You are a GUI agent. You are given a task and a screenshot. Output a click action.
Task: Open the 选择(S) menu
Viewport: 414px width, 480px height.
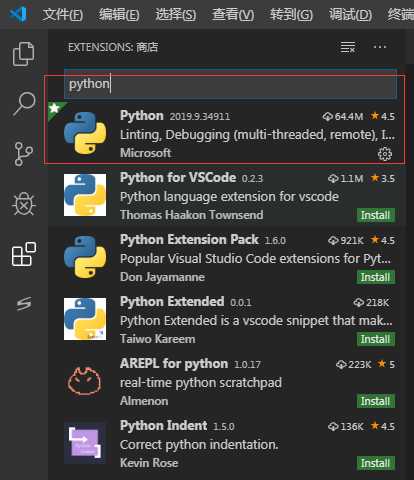(176, 15)
